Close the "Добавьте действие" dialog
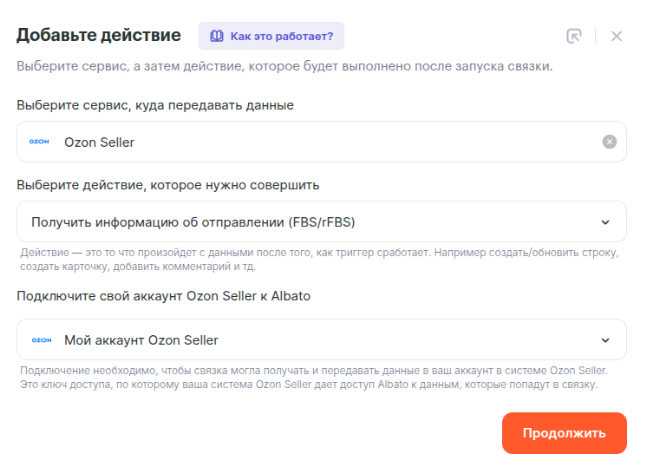This screenshot has height=474, width=668. click(x=616, y=36)
